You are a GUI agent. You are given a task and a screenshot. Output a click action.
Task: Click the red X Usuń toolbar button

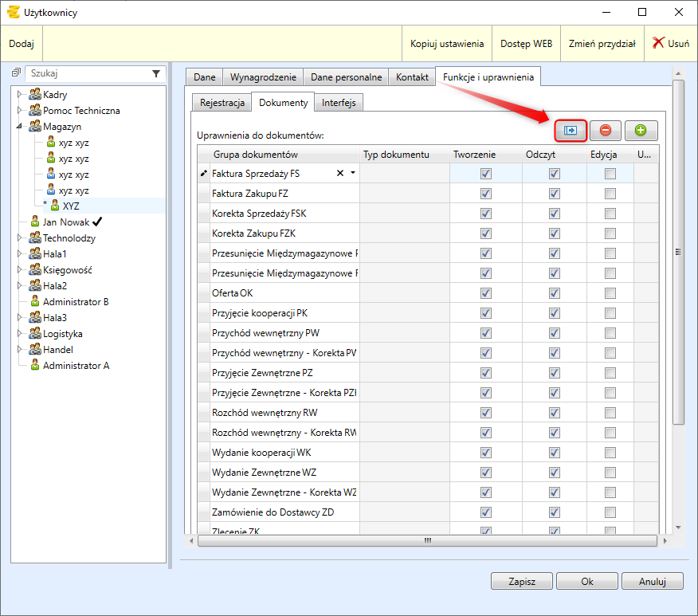tap(670, 44)
